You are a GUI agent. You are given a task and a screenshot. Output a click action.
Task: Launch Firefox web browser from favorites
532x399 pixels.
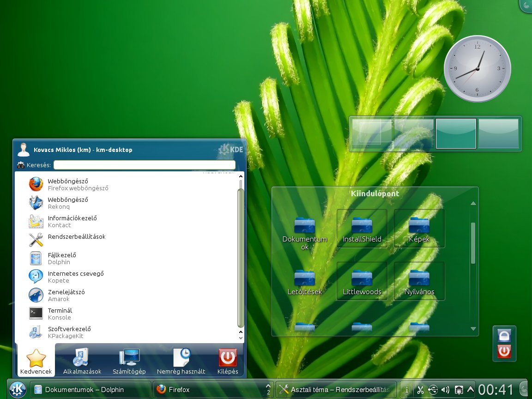click(129, 185)
